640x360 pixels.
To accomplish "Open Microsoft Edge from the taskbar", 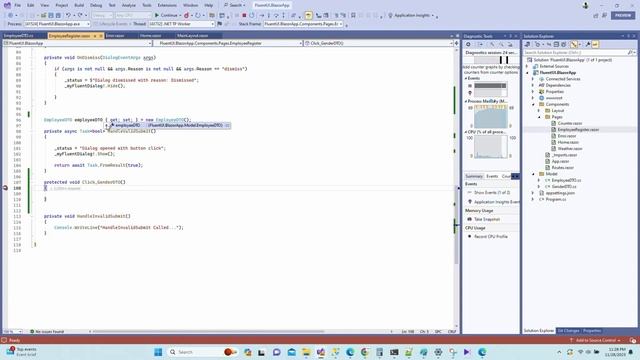I will coord(350,352).
